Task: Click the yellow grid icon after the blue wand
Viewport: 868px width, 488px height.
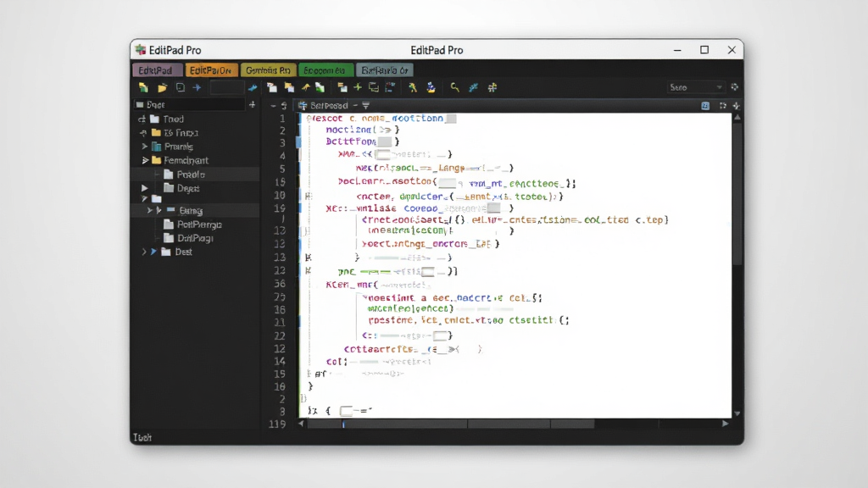Action: tap(492, 87)
